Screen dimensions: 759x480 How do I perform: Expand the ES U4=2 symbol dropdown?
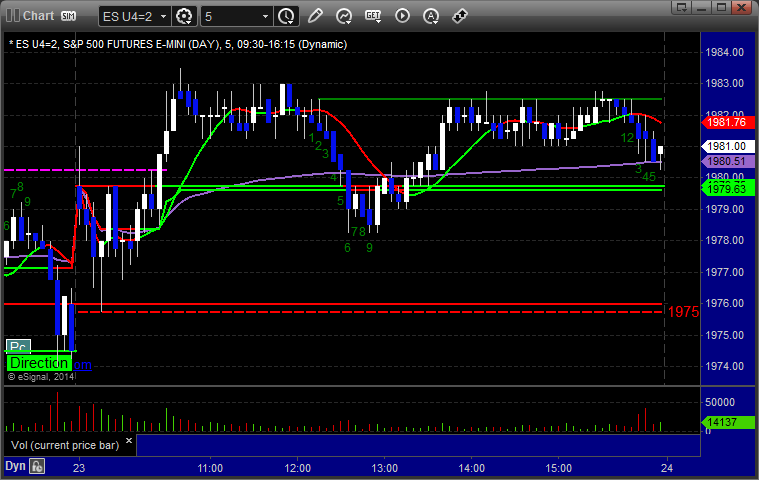(163, 16)
